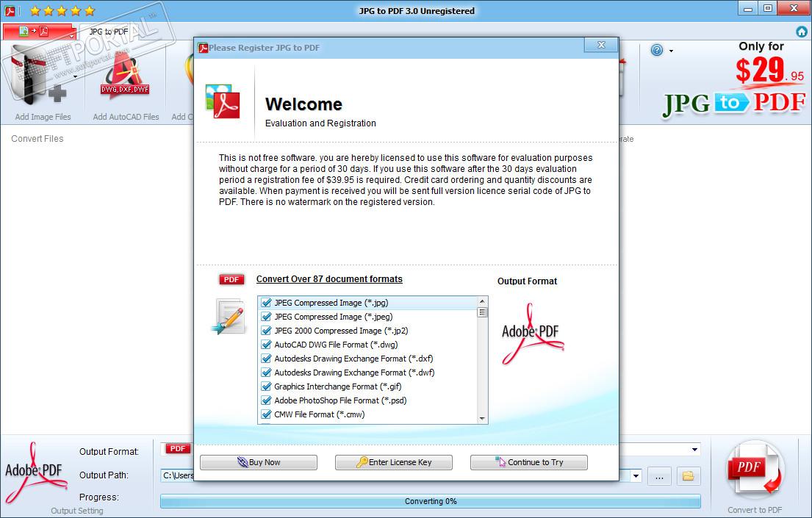Click the home icon at top right
Viewport: 812px width, 518px height.
[802, 32]
